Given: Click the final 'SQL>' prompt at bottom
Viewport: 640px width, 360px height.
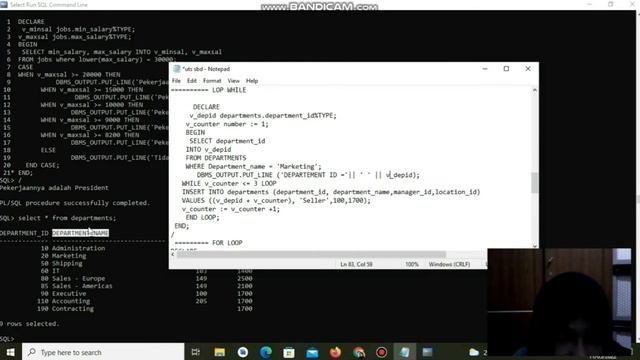Looking at the screenshot, I should 7,339.
